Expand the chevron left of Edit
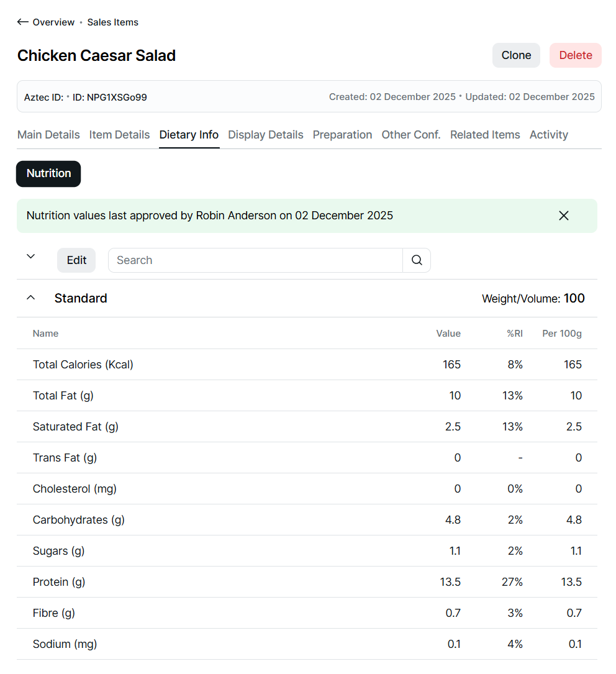This screenshot has height=674, width=616. pos(30,257)
